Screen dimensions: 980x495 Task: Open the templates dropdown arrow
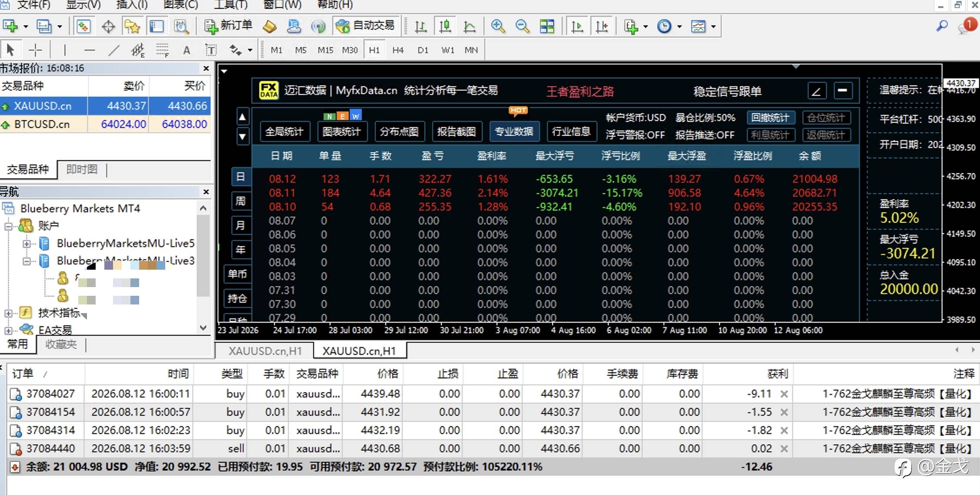pyautogui.click(x=713, y=27)
